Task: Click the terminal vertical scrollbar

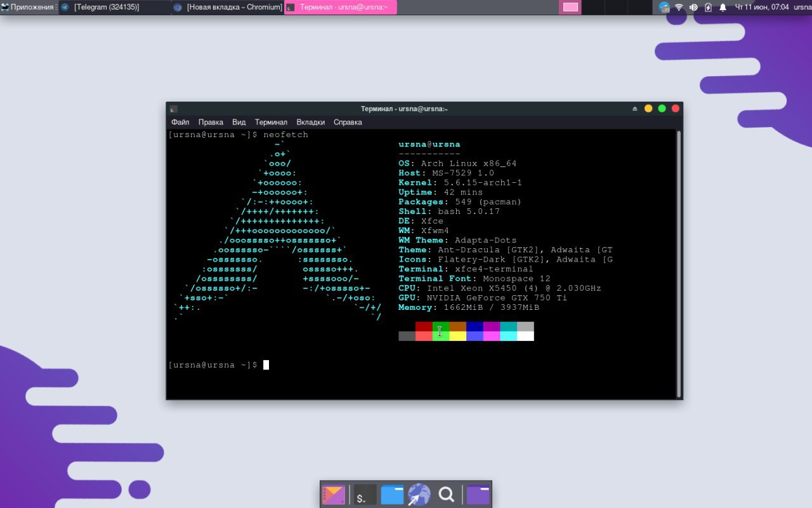Action: (679, 264)
